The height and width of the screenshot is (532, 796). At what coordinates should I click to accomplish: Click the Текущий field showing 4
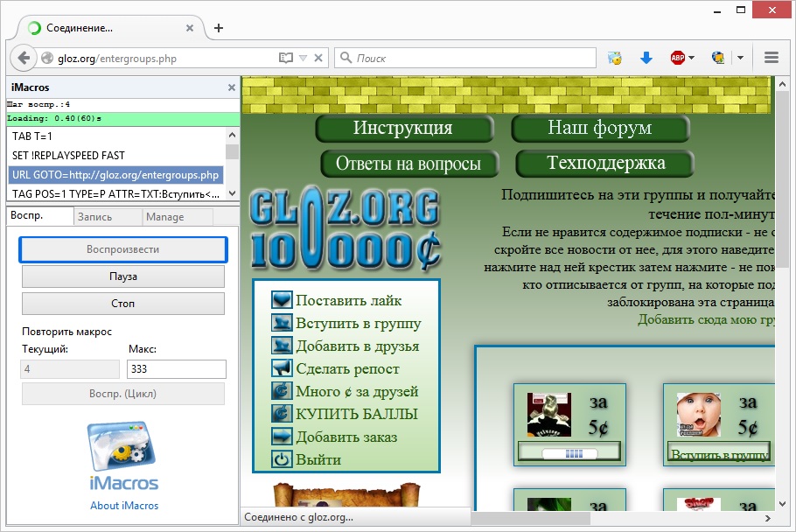click(70, 369)
